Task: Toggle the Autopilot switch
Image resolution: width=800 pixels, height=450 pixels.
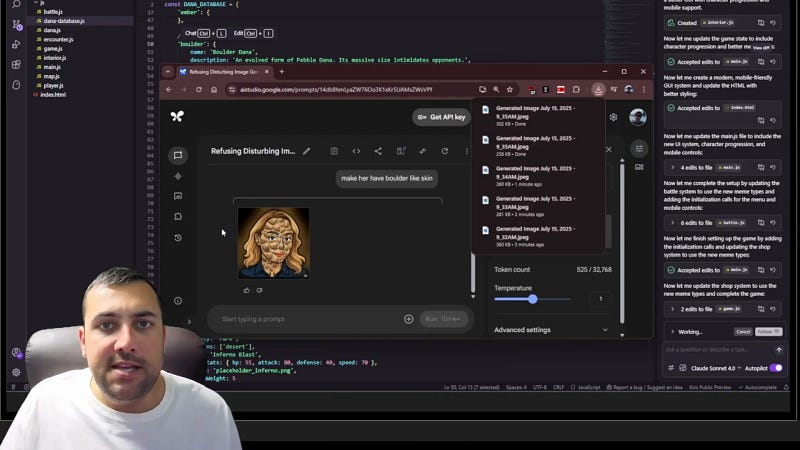Action: pyautogui.click(x=776, y=368)
